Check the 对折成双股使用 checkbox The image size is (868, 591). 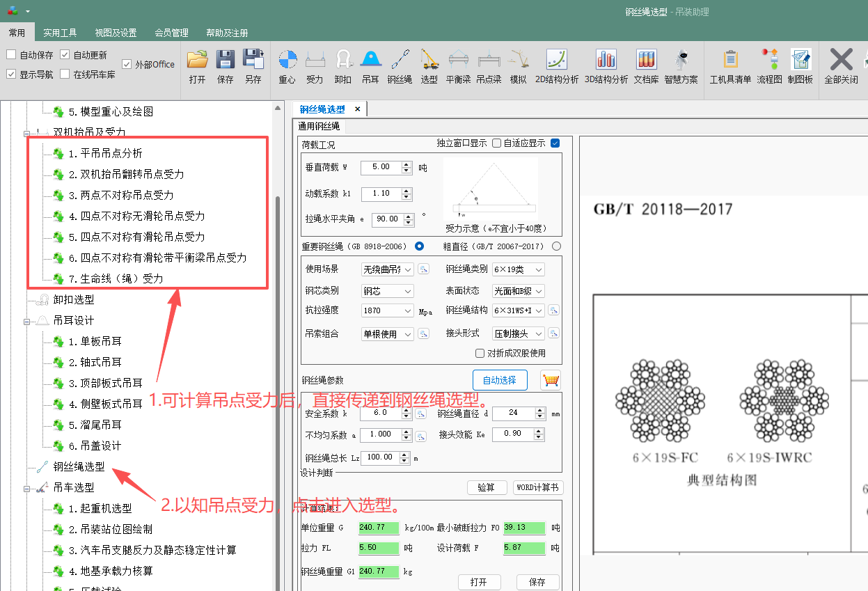pos(480,353)
